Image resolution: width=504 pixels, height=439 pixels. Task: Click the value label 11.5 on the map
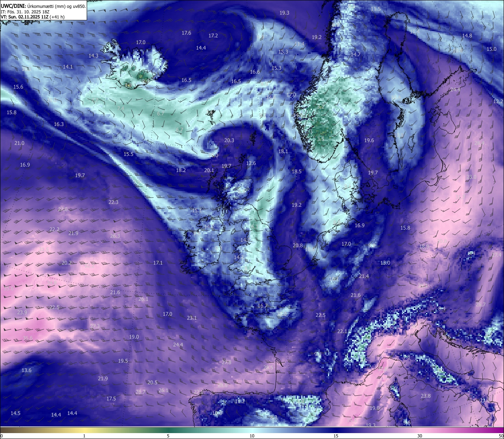coord(376,9)
